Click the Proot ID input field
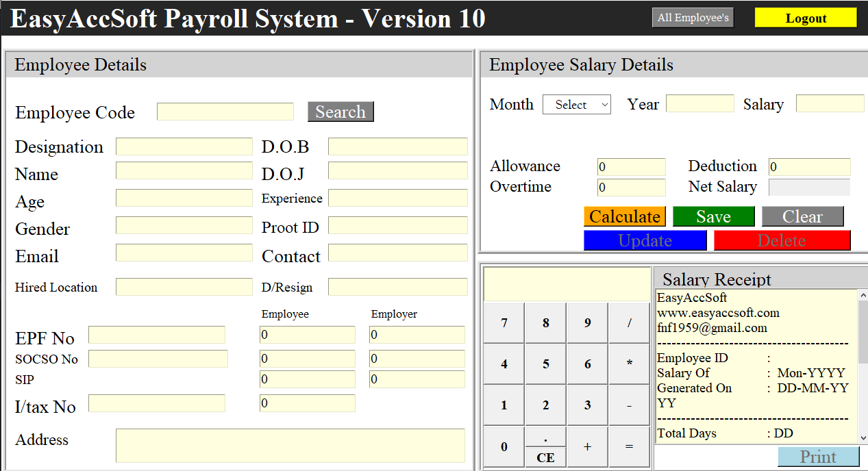The image size is (868, 471). (398, 225)
